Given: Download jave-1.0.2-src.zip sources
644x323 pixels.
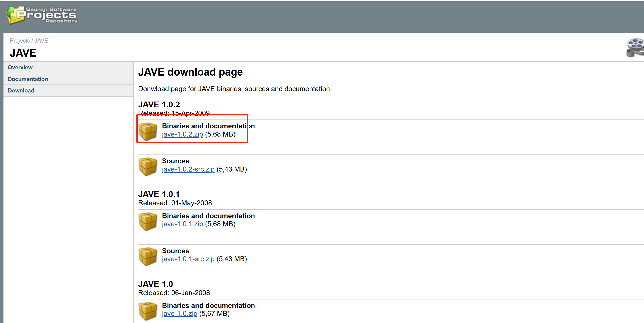Looking at the screenshot, I should (188, 169).
